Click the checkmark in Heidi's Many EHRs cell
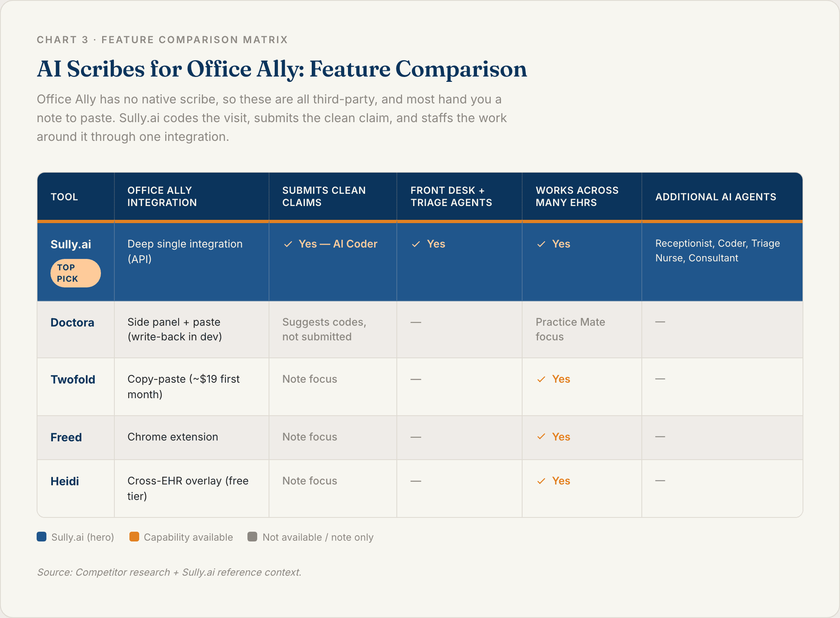 541,481
